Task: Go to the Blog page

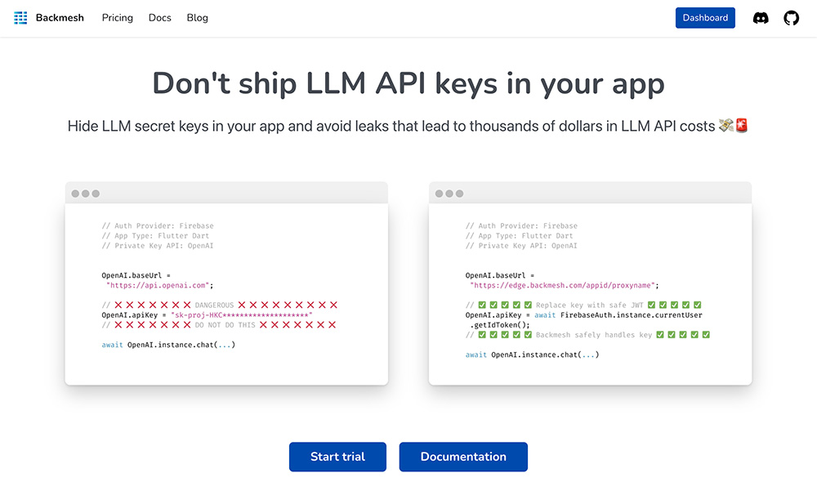Action: pyautogui.click(x=197, y=18)
